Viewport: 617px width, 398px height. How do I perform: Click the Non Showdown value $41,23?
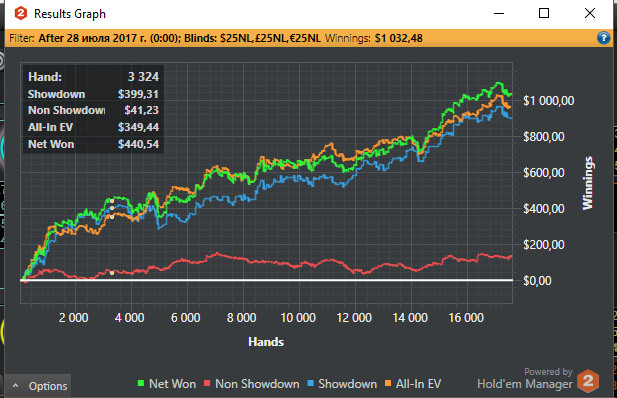(x=141, y=110)
